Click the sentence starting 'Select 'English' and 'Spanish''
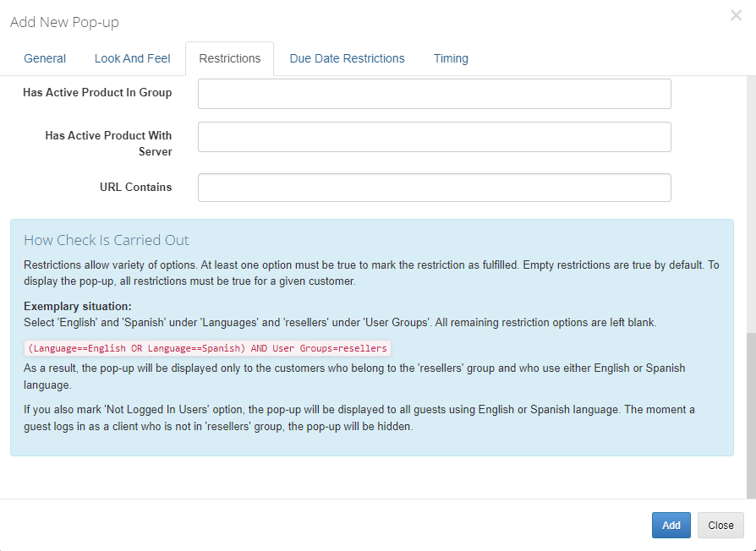Viewport: 756px width, 551px height. point(340,322)
